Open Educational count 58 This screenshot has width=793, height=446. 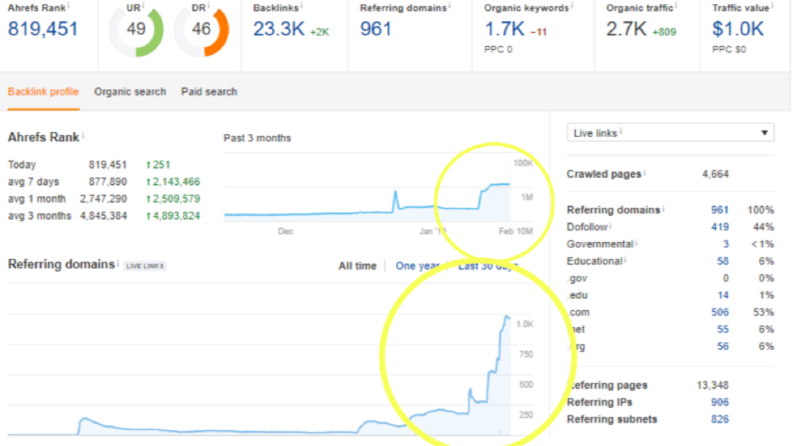pyautogui.click(x=723, y=261)
